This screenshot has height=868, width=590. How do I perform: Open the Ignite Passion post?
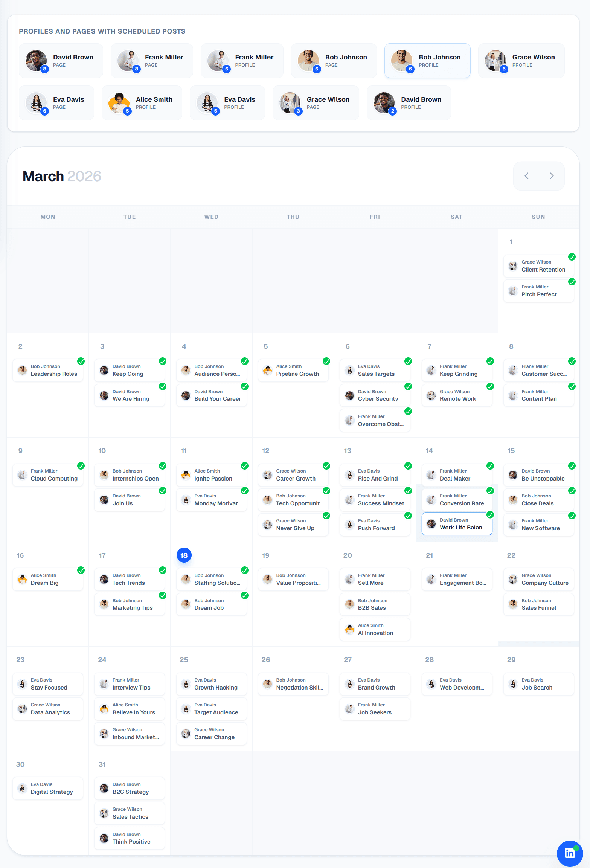click(211, 475)
